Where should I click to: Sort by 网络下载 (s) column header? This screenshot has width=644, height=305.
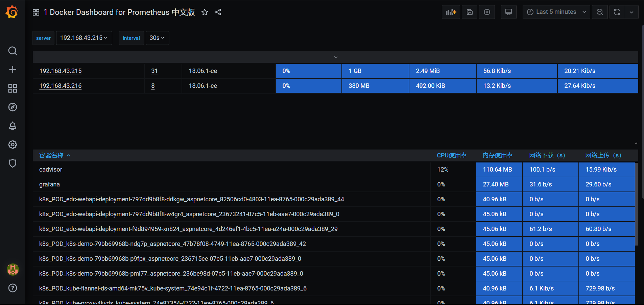[547, 155]
